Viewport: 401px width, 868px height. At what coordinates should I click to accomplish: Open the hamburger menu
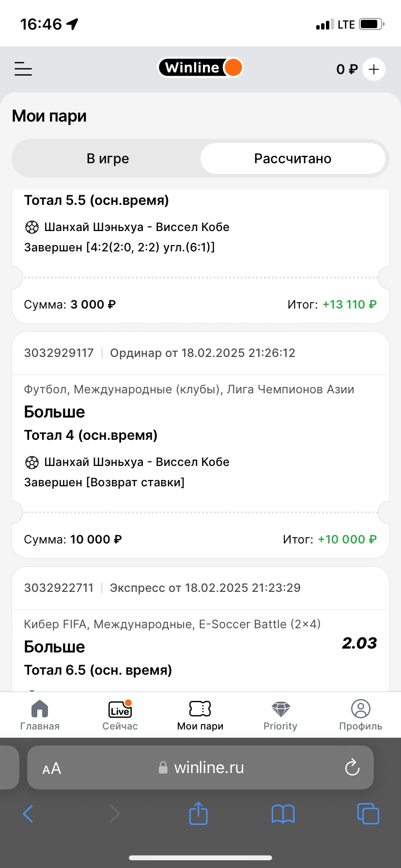(23, 69)
